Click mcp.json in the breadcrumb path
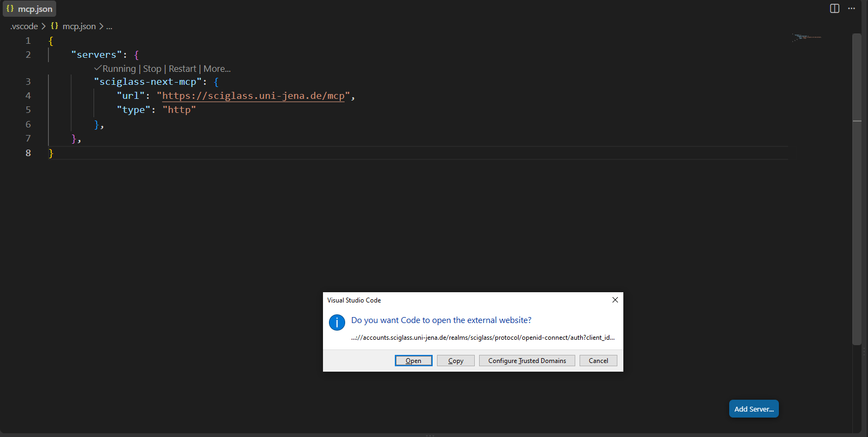The width and height of the screenshot is (868, 437). pos(79,26)
